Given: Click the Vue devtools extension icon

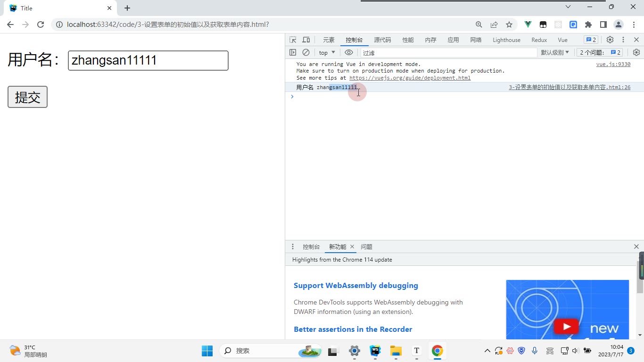Looking at the screenshot, I should (x=528, y=25).
